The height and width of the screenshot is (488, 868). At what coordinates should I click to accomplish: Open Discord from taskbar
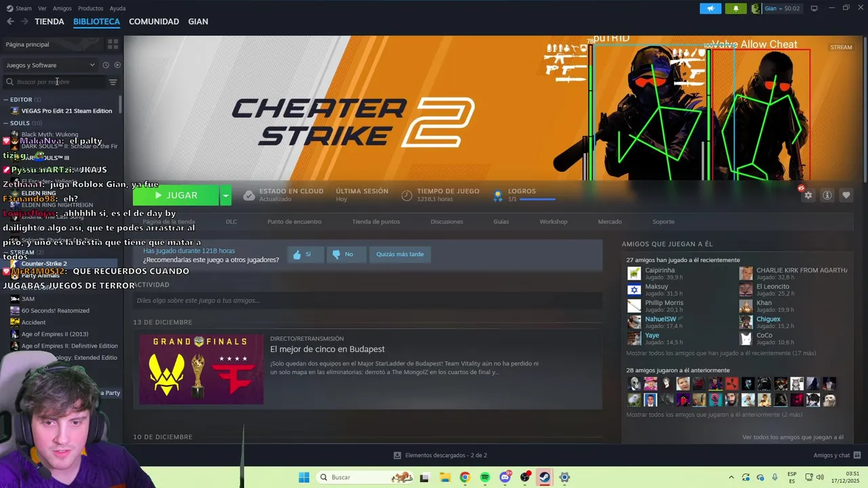pyautogui.click(x=505, y=477)
